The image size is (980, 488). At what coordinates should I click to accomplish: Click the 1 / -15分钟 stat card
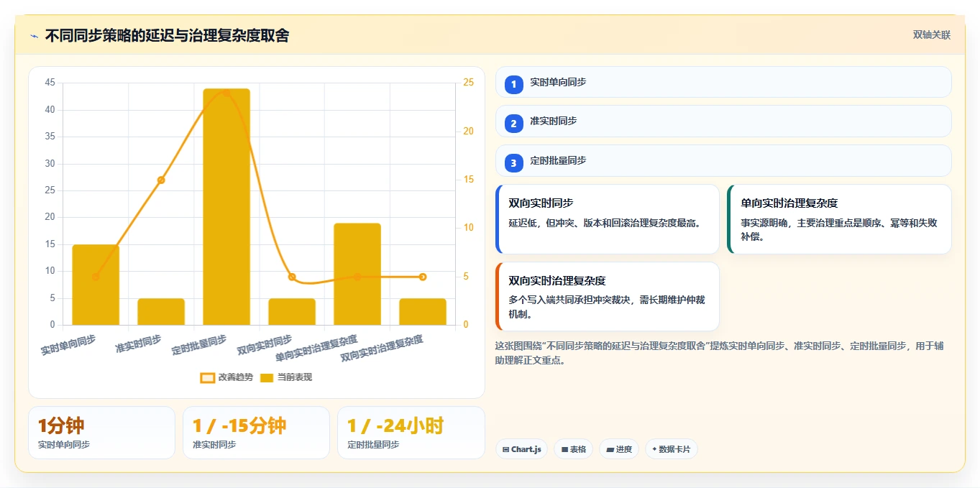pos(256,433)
